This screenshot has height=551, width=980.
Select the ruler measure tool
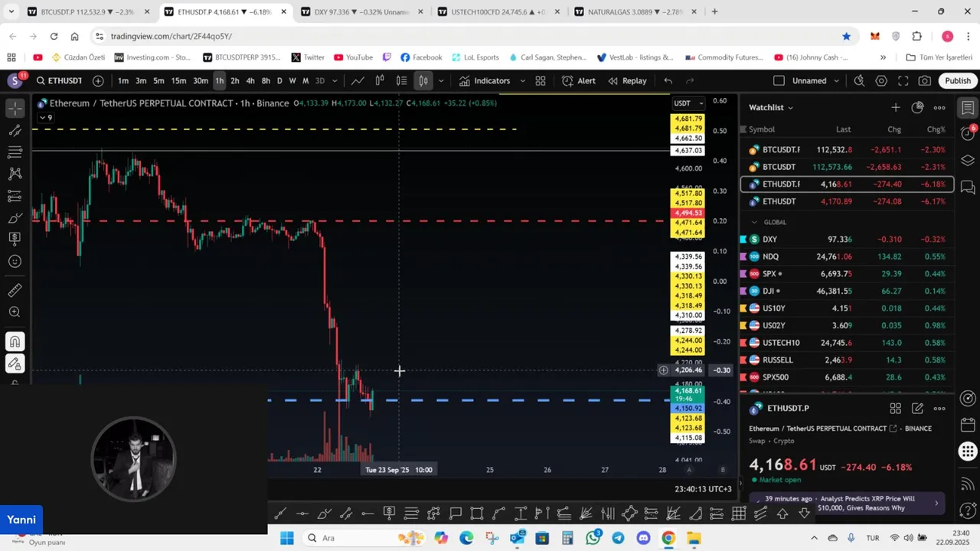tap(15, 290)
